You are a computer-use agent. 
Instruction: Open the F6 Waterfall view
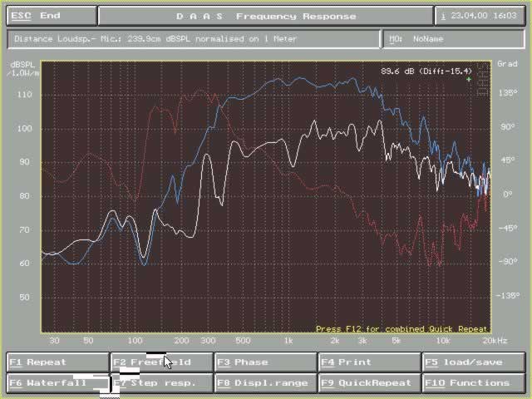(57, 383)
